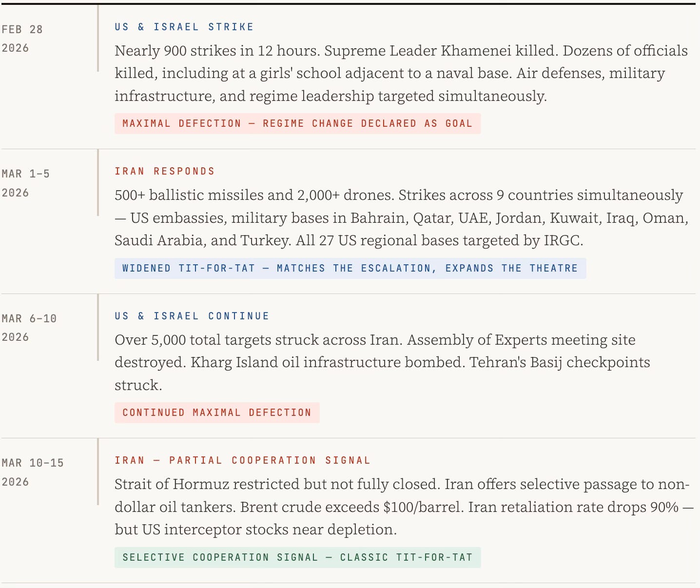Click the 'CONTINUED MAXIMAL DEFECTION' tag
Viewport: 700px width, 588px height.
coord(217,412)
